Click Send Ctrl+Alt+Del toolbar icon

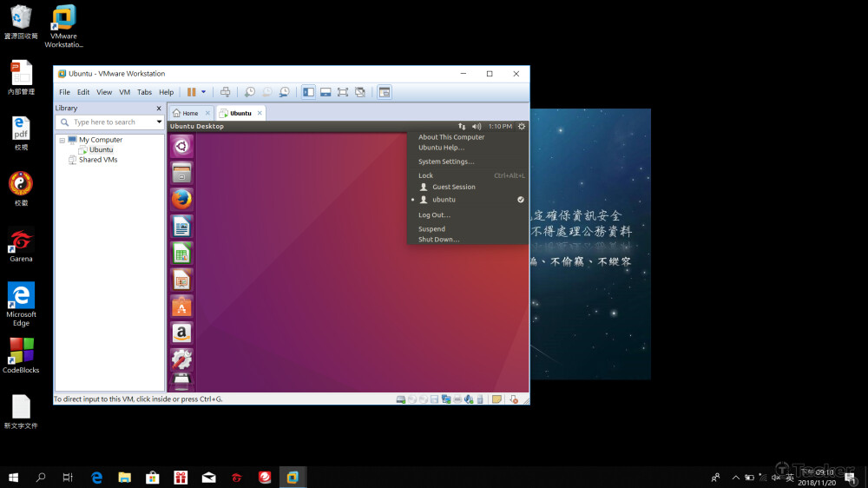pos(225,92)
